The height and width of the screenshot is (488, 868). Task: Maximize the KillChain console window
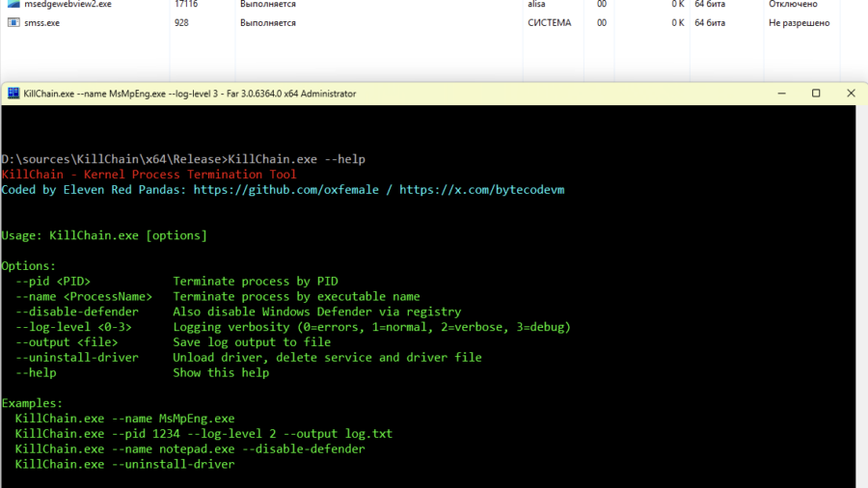pyautogui.click(x=816, y=93)
